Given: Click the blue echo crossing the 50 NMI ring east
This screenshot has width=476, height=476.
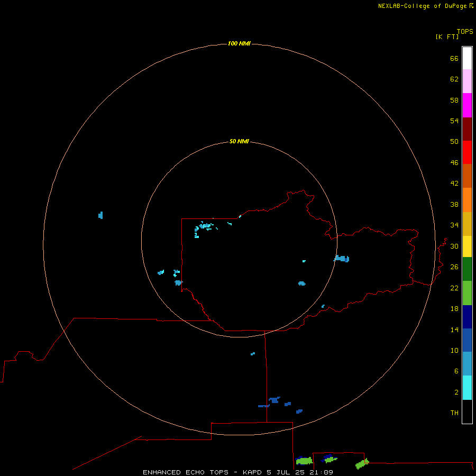Looking at the screenshot, I should [x=342, y=258].
